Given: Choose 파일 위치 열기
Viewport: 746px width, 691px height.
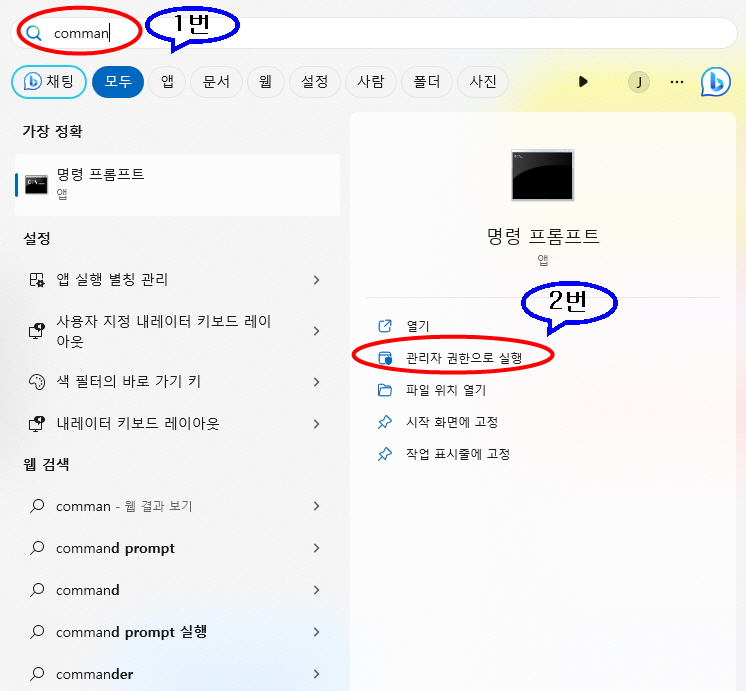Looking at the screenshot, I should click(x=446, y=390).
